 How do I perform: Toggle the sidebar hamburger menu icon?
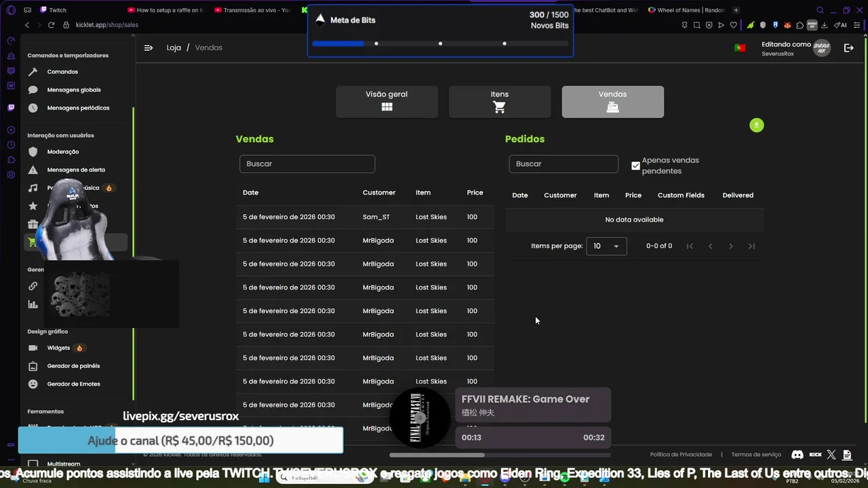click(149, 47)
